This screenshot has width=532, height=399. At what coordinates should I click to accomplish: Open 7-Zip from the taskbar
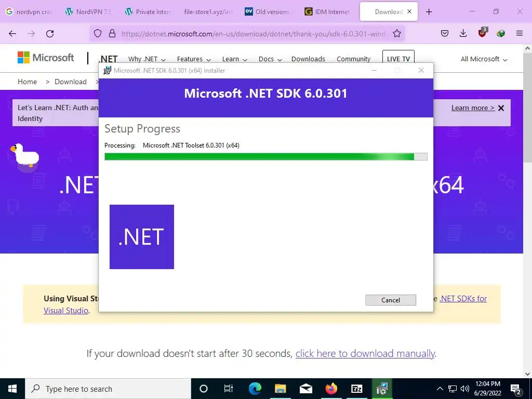point(356,389)
